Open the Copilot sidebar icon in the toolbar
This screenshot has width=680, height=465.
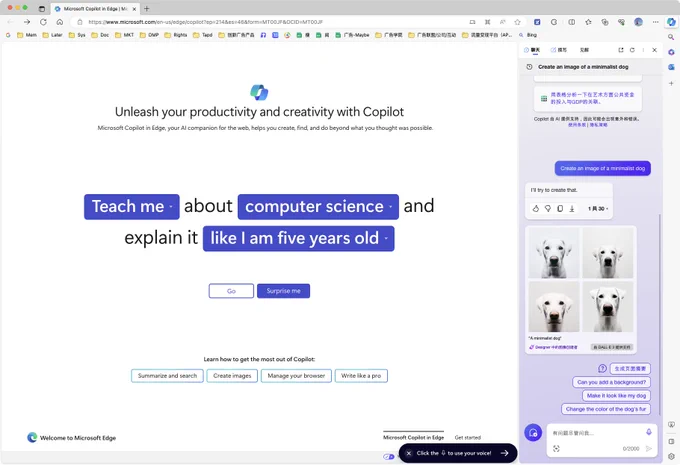(671, 22)
